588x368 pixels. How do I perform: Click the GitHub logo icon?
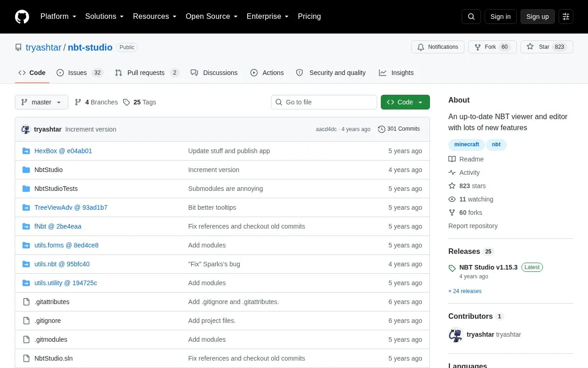pyautogui.click(x=22, y=17)
